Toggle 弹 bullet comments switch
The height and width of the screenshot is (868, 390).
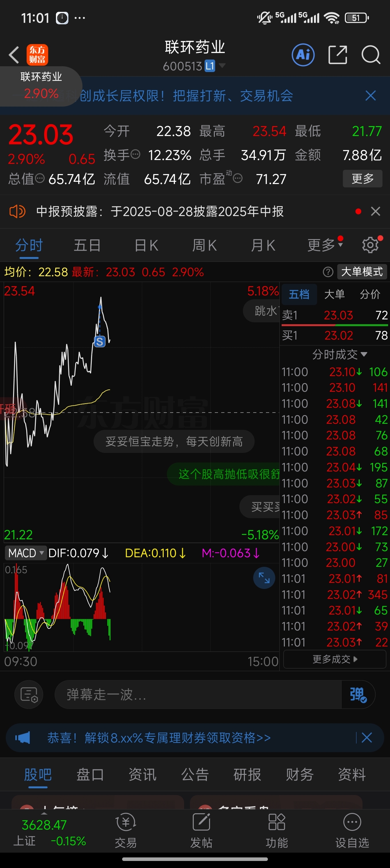[358, 695]
